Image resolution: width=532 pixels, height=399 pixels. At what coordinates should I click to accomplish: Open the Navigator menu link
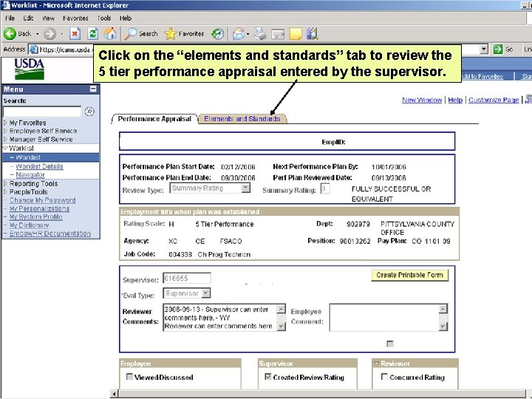[30, 174]
